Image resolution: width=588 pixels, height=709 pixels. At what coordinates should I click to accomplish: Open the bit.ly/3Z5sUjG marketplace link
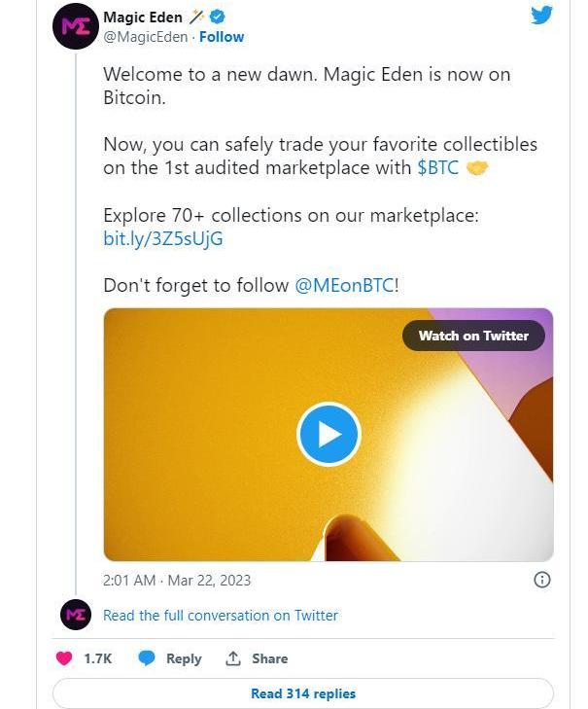tap(163, 238)
